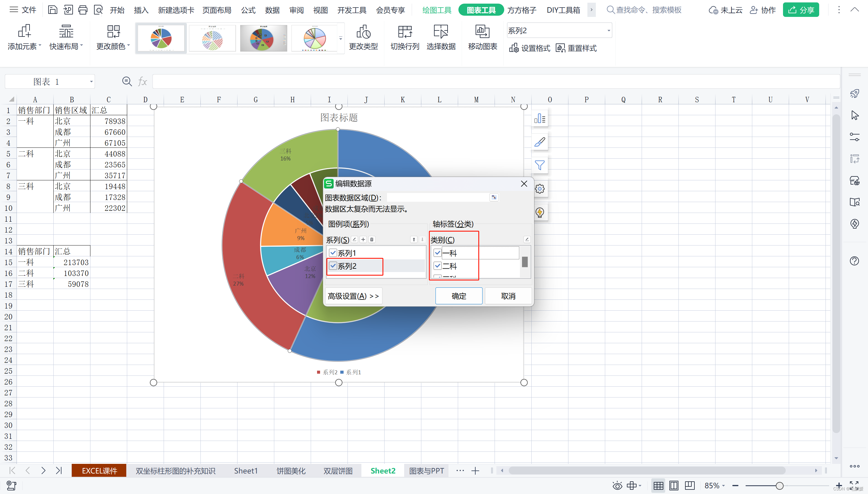Click the chart elements icon beside the chart
Image resolution: width=868 pixels, height=494 pixels.
coord(539,119)
